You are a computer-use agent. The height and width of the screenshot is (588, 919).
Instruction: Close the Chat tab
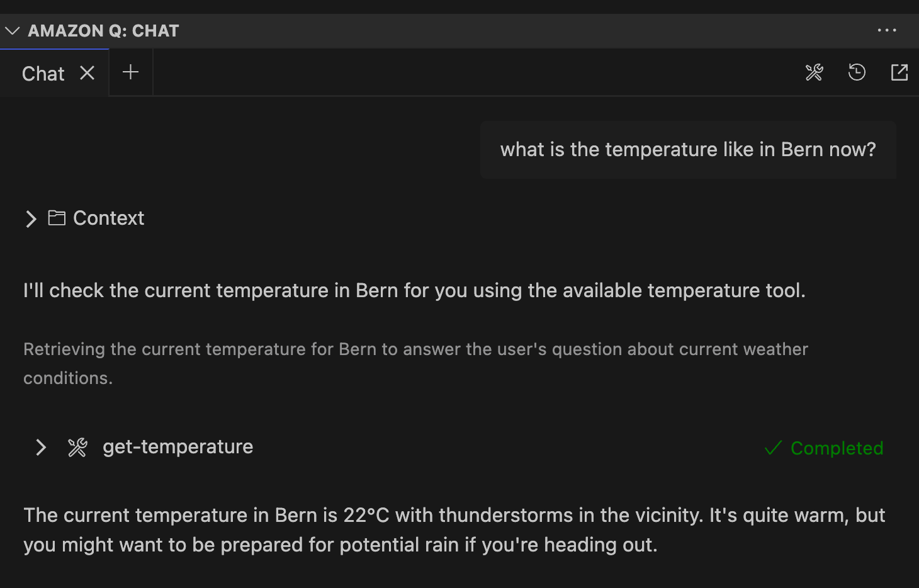pos(87,73)
